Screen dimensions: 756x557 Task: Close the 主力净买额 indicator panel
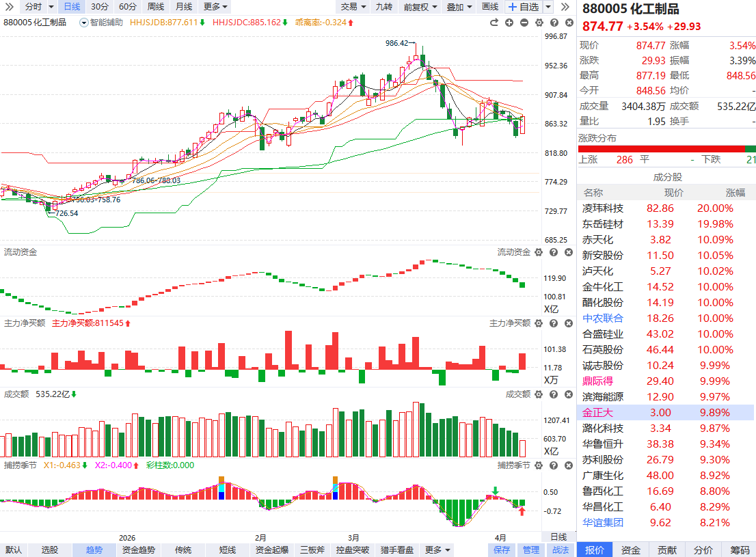coord(569,323)
